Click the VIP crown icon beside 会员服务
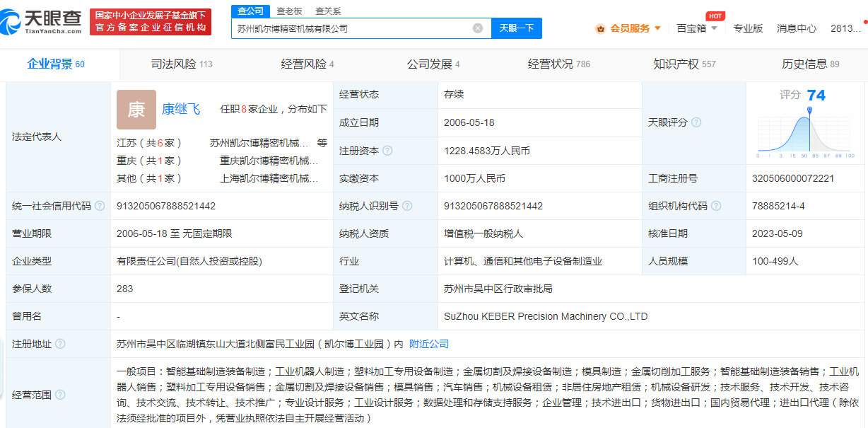The height and width of the screenshot is (428, 868). click(x=600, y=28)
